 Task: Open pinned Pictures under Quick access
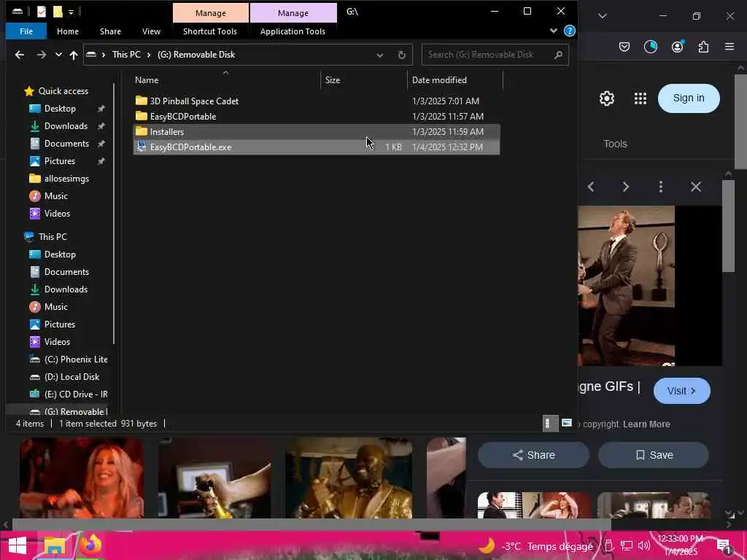(x=60, y=161)
